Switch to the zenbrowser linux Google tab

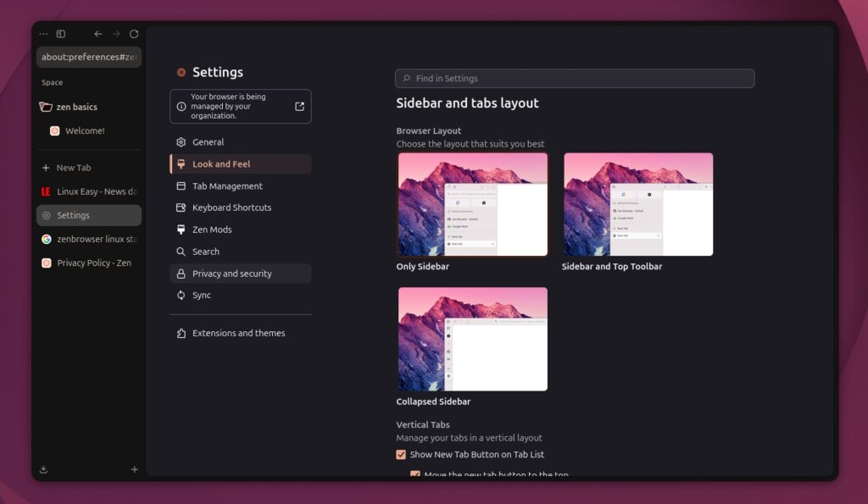pyautogui.click(x=89, y=239)
